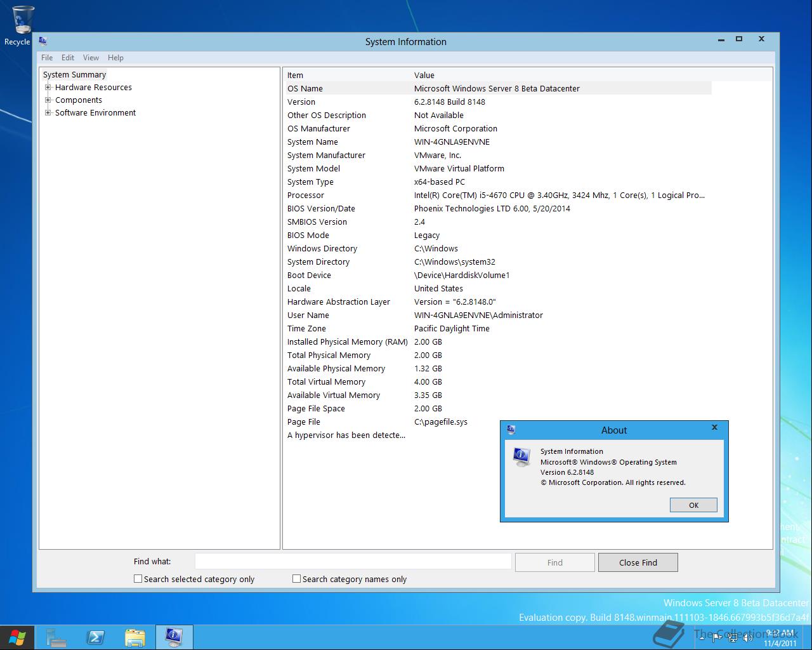Click the Start button on the taskbar
This screenshot has width=812, height=650.
tap(17, 637)
